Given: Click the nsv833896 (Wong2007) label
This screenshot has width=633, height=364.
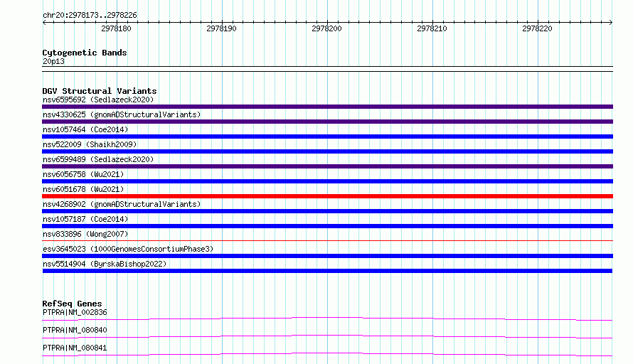Looking at the screenshot, I should [x=85, y=234].
